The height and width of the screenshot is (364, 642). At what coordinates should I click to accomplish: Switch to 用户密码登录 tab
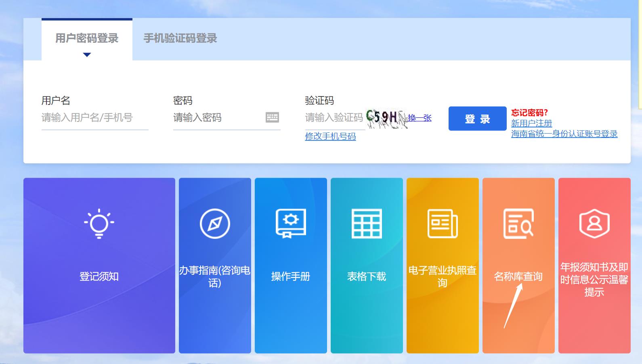click(87, 40)
